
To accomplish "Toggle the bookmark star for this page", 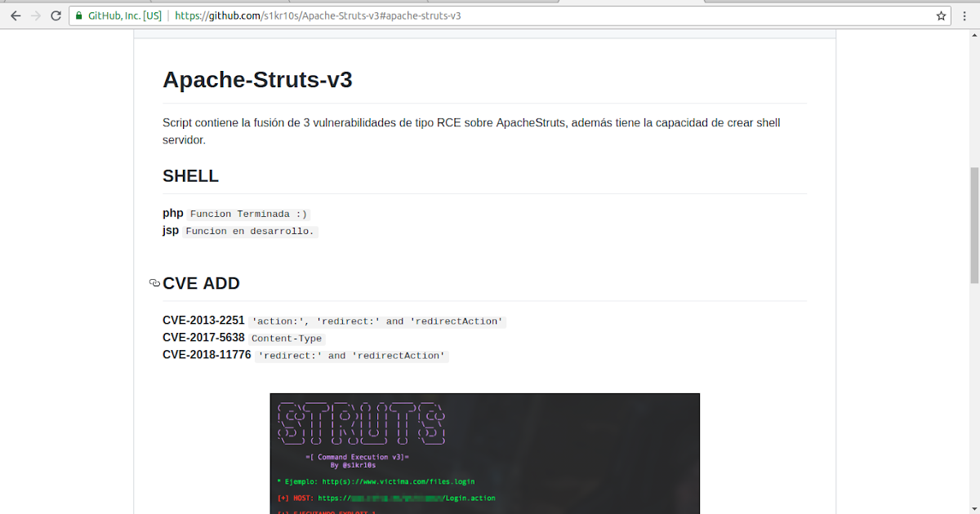I will coord(941,15).
